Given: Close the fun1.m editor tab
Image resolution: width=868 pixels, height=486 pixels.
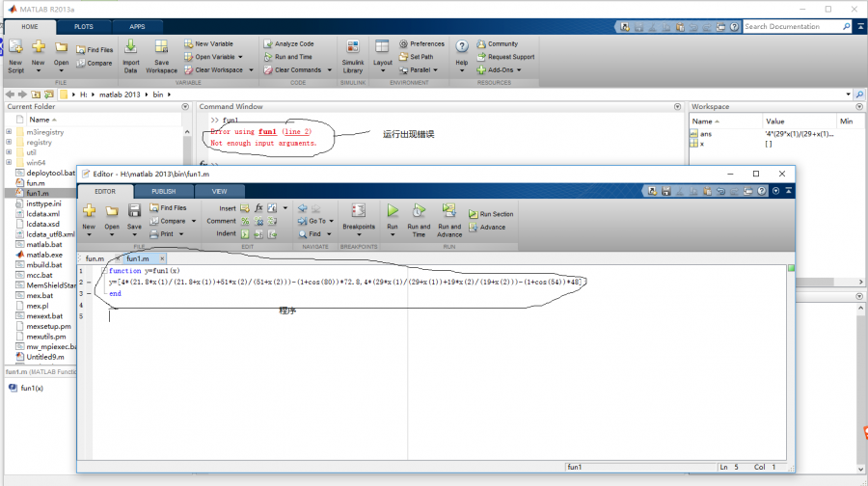Looking at the screenshot, I should (162, 258).
